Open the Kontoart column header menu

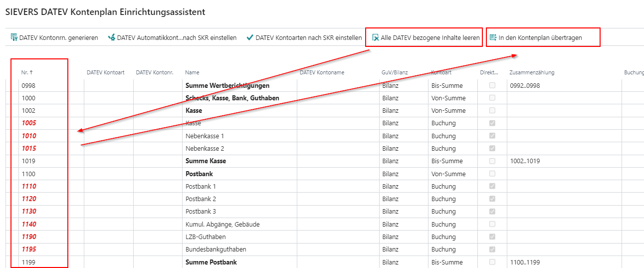pos(441,72)
